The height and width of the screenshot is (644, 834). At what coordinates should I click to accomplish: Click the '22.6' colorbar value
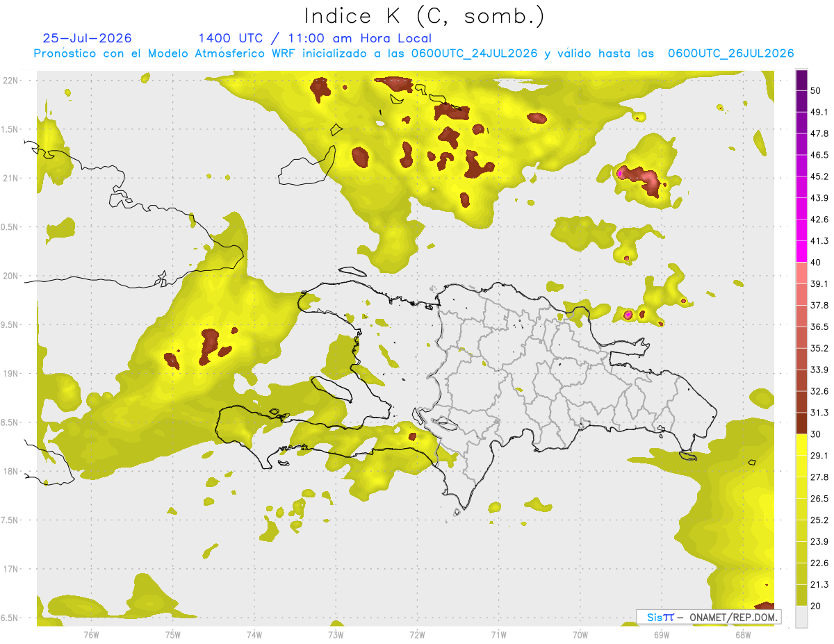tap(819, 563)
